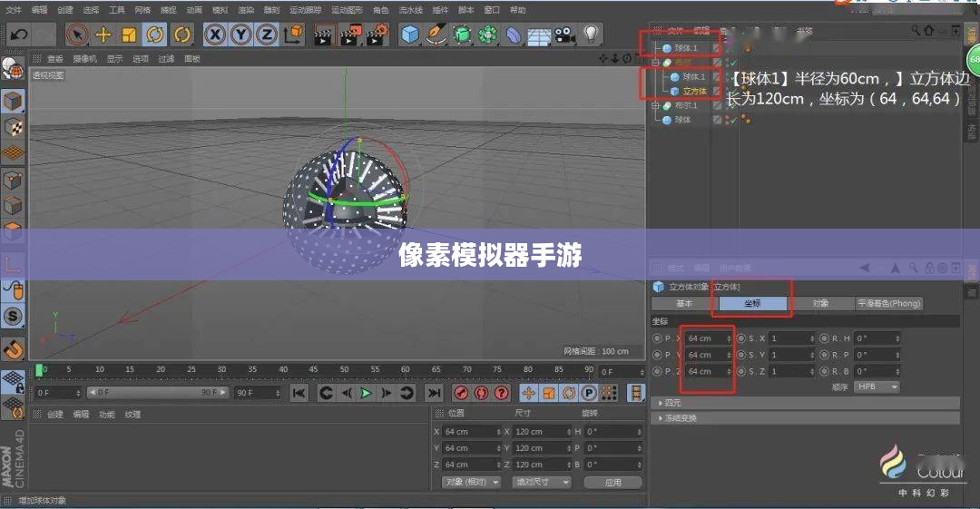Switch to the 基本 attribute tab
This screenshot has height=509, width=980.
point(684,303)
